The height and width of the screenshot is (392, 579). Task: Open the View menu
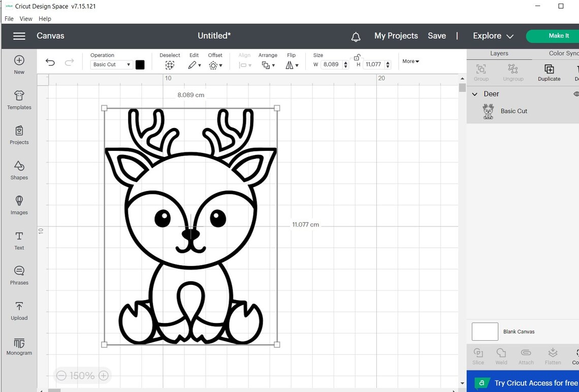26,18
